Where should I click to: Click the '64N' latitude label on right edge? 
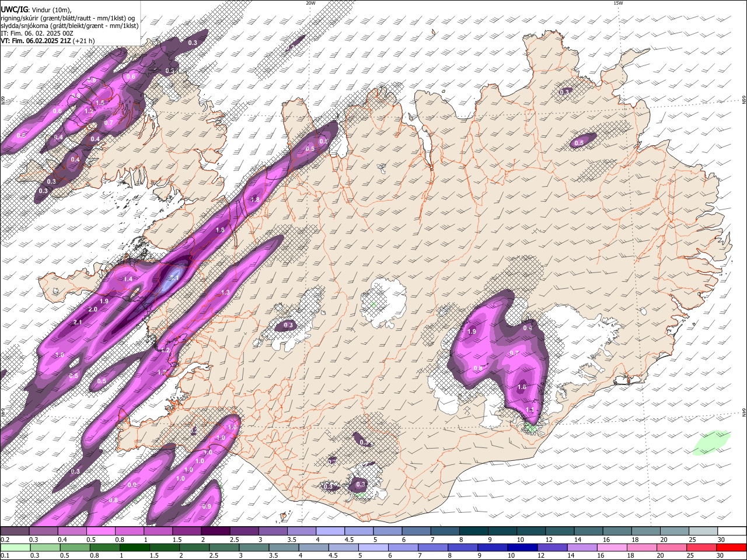pyautogui.click(x=744, y=412)
